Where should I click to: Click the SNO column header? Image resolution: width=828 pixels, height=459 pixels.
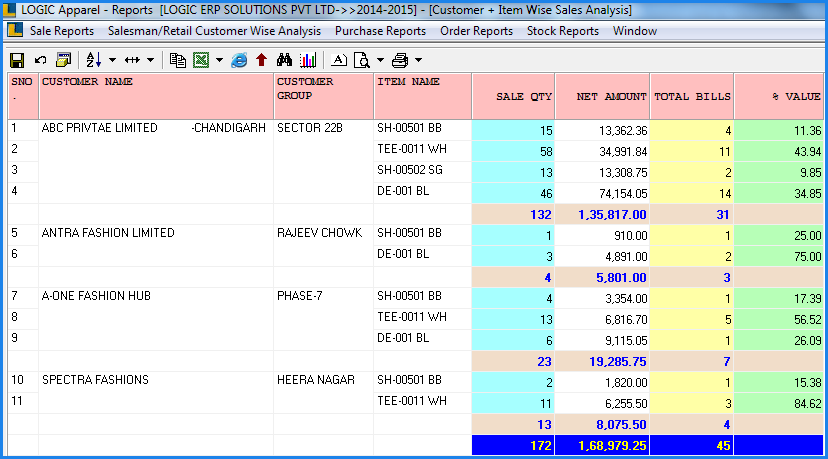pyautogui.click(x=23, y=96)
